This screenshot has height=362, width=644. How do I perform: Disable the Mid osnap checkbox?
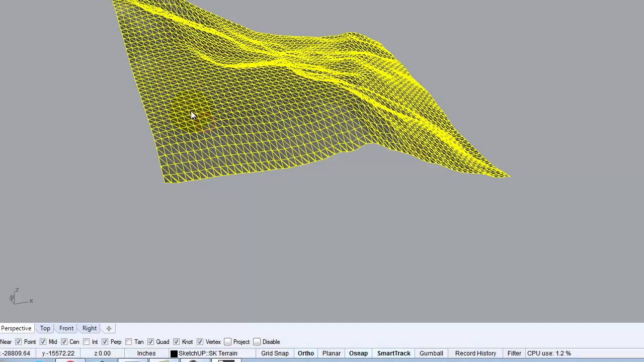coord(43,342)
